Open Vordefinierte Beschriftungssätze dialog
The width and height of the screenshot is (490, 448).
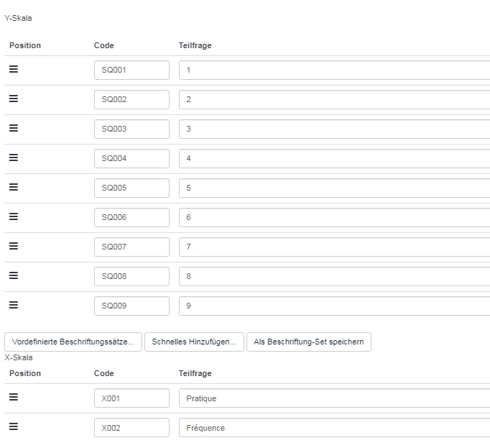pyautogui.click(x=73, y=342)
